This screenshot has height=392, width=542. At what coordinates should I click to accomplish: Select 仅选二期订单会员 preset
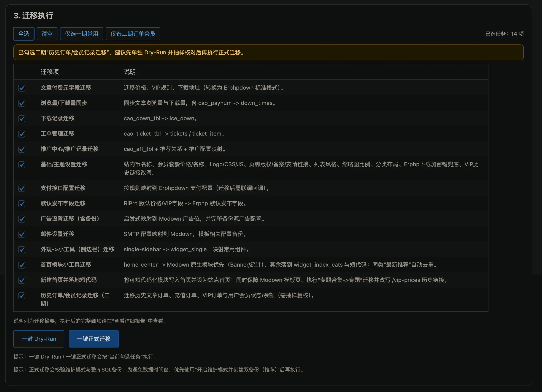coord(133,34)
